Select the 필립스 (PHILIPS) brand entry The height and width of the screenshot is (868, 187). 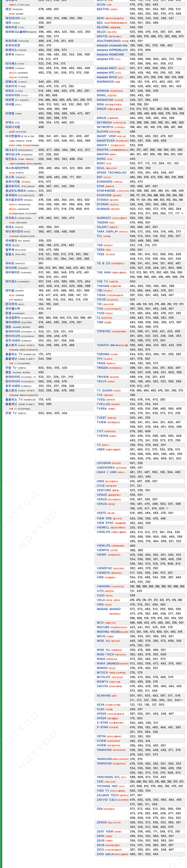[15, 254]
